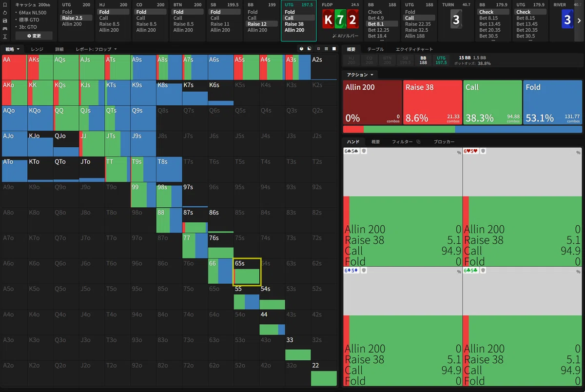
Task: Select the cube view mode icon
Action: [302, 49]
